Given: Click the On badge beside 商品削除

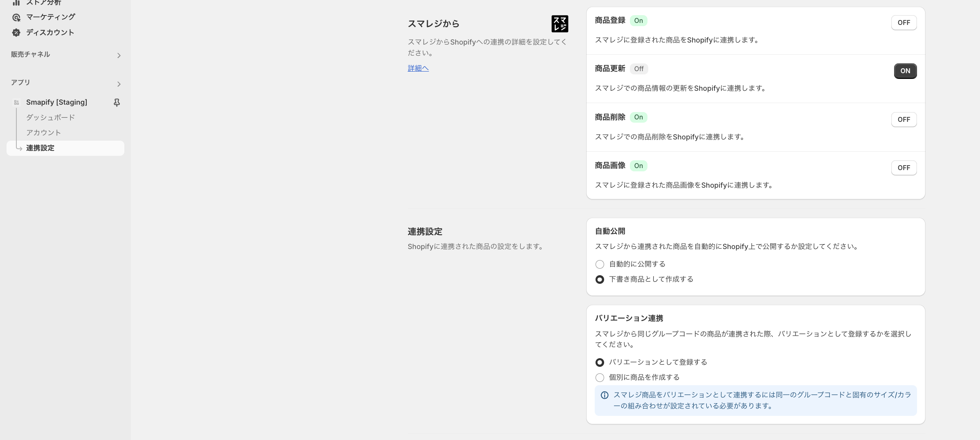Looking at the screenshot, I should [x=638, y=117].
